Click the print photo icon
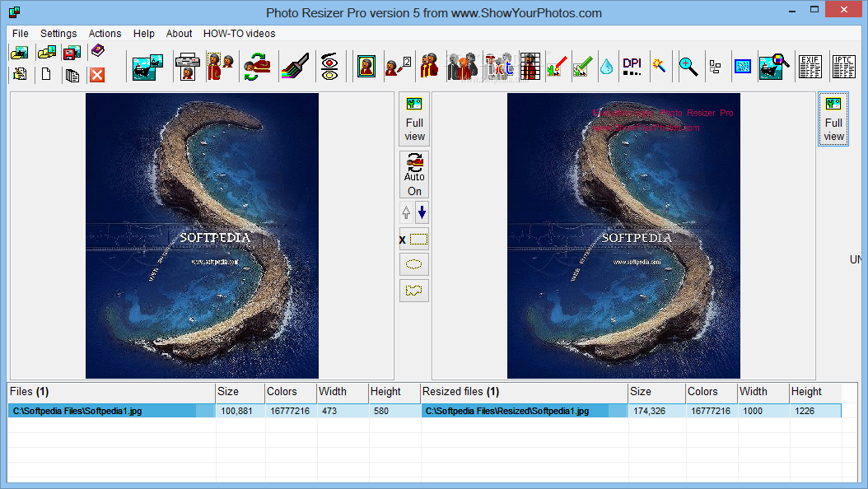This screenshot has width=868, height=489. (x=187, y=66)
